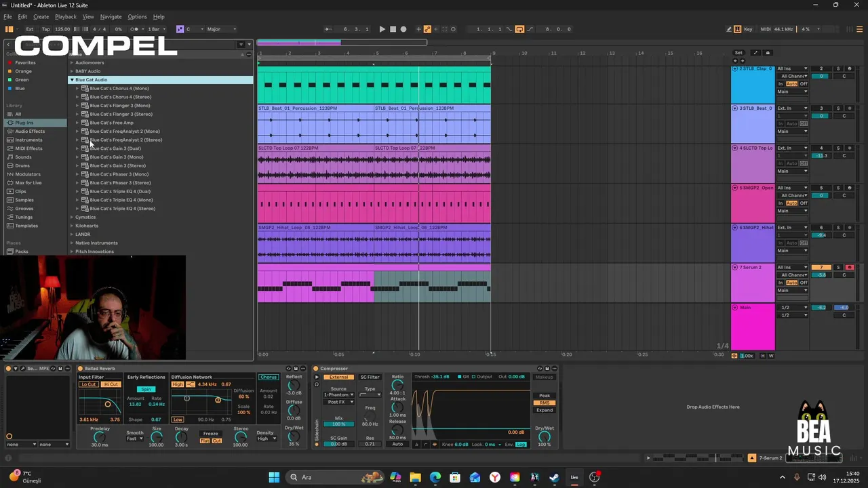
Task: Open the Audio Effects browser category
Action: 30,131
